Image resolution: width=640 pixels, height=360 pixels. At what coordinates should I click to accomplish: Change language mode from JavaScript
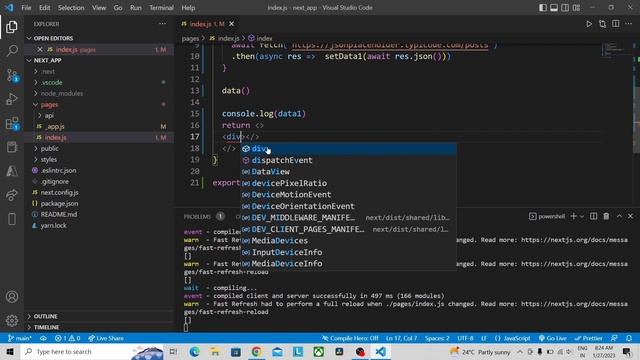516,338
